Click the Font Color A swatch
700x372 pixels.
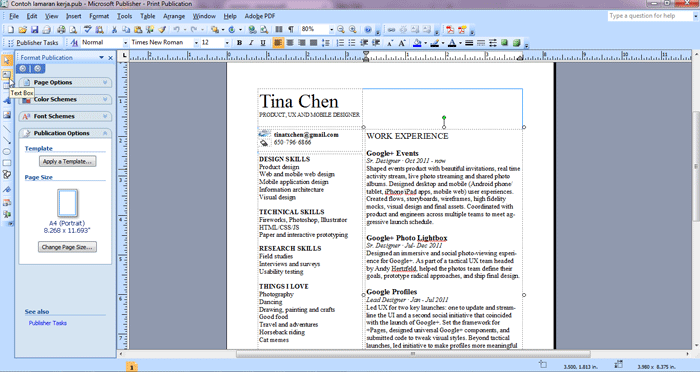tap(452, 43)
